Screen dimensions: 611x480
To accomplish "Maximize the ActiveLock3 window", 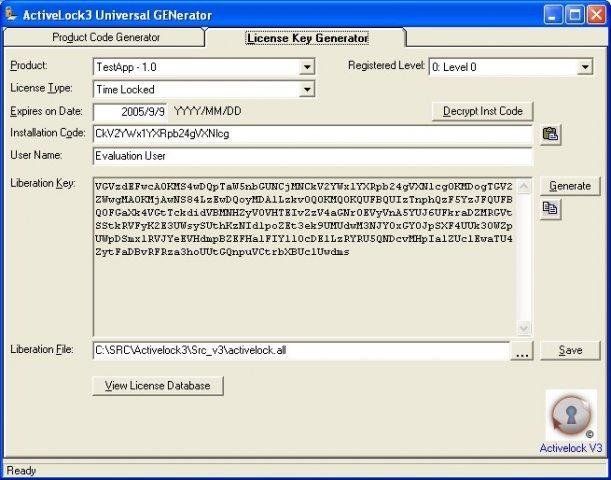I will pos(575,15).
